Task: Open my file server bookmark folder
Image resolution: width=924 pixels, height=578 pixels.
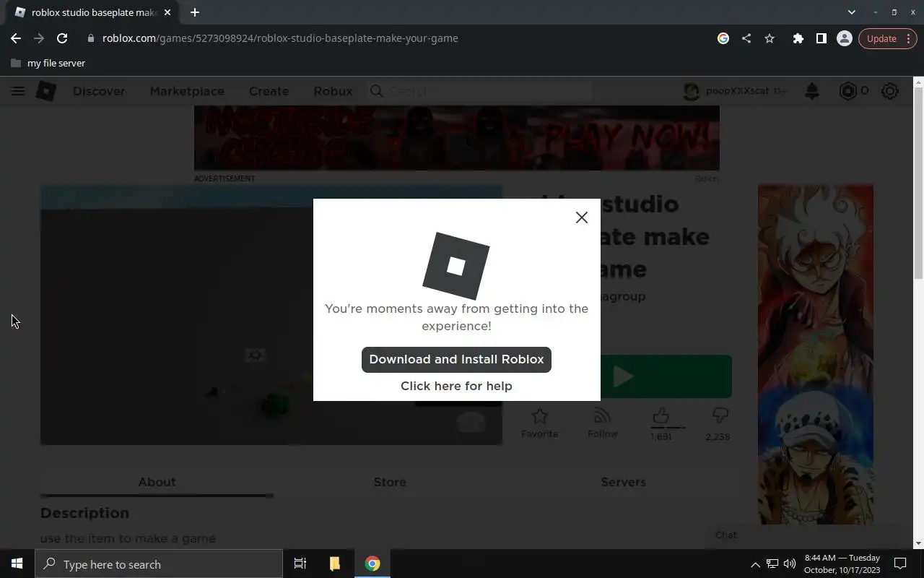Action: [x=48, y=63]
